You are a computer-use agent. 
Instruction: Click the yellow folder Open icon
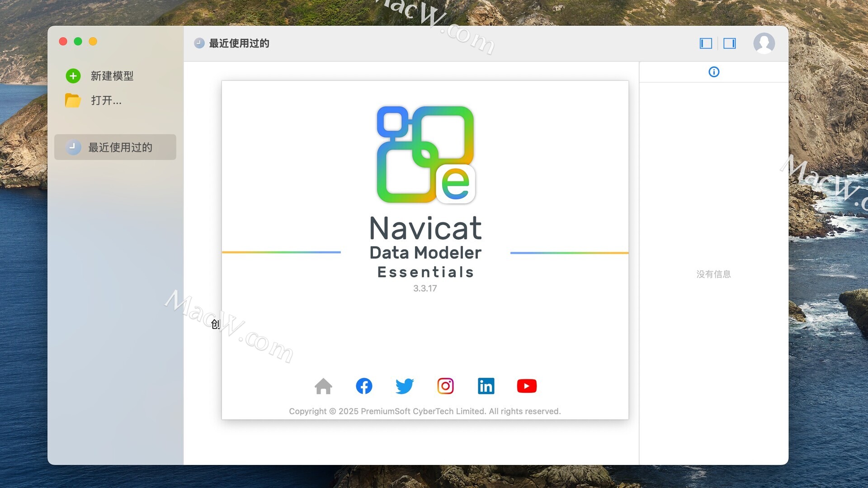(73, 100)
